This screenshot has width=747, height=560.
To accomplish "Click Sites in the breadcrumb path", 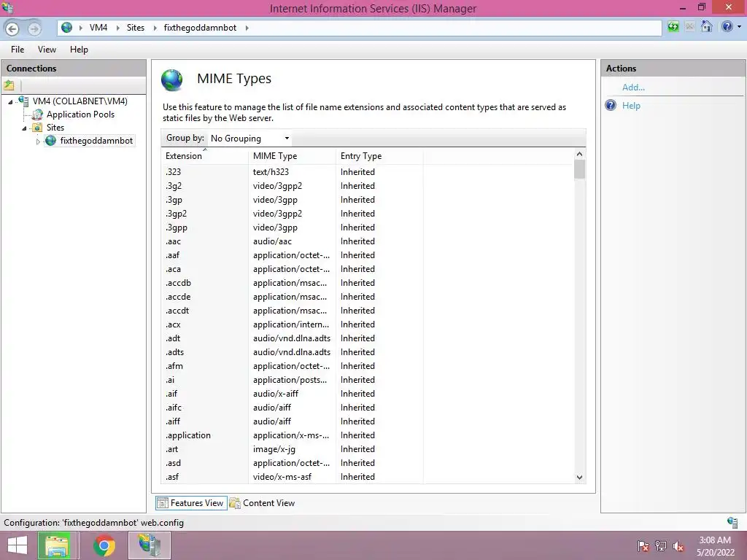I will coord(135,28).
